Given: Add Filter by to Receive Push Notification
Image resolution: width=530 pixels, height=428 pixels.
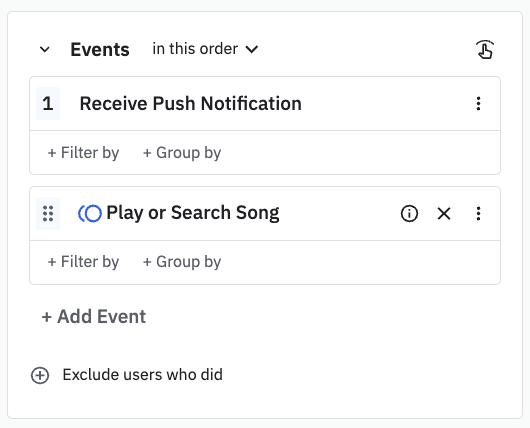Looking at the screenshot, I should 83,153.
